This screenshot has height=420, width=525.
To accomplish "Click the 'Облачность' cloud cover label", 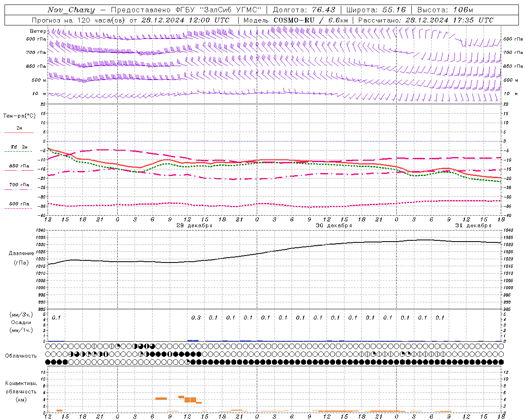I will (21, 356).
